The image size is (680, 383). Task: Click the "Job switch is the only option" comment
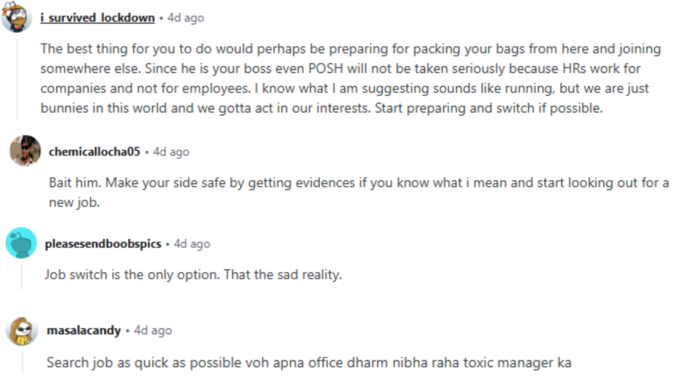[x=193, y=275]
